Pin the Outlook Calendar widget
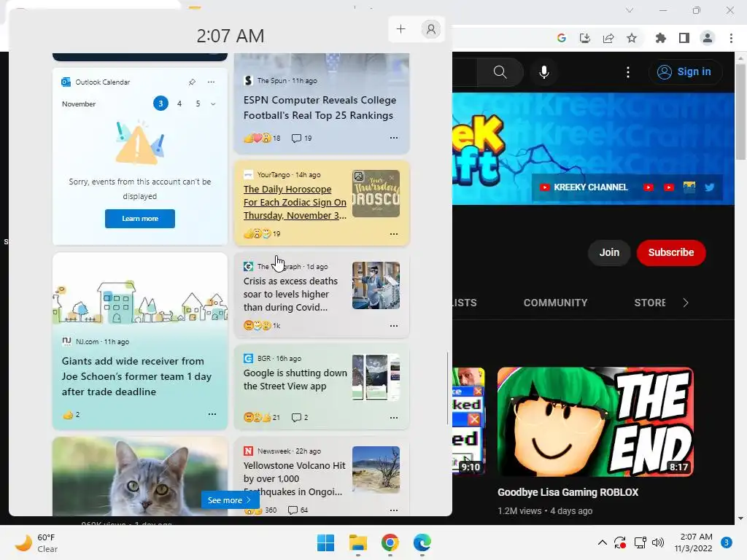 tap(192, 82)
